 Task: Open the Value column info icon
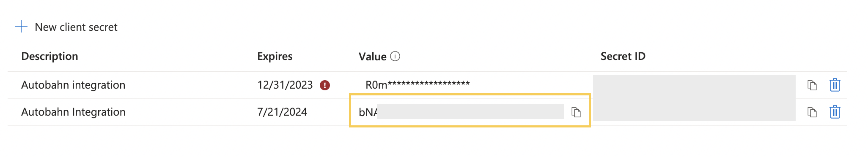tap(395, 57)
